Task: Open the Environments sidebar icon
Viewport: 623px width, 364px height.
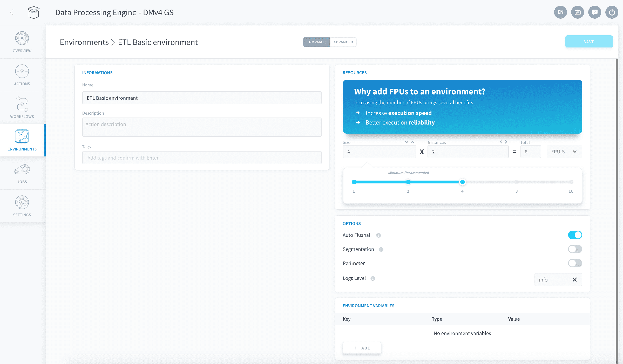Action: tap(22, 136)
